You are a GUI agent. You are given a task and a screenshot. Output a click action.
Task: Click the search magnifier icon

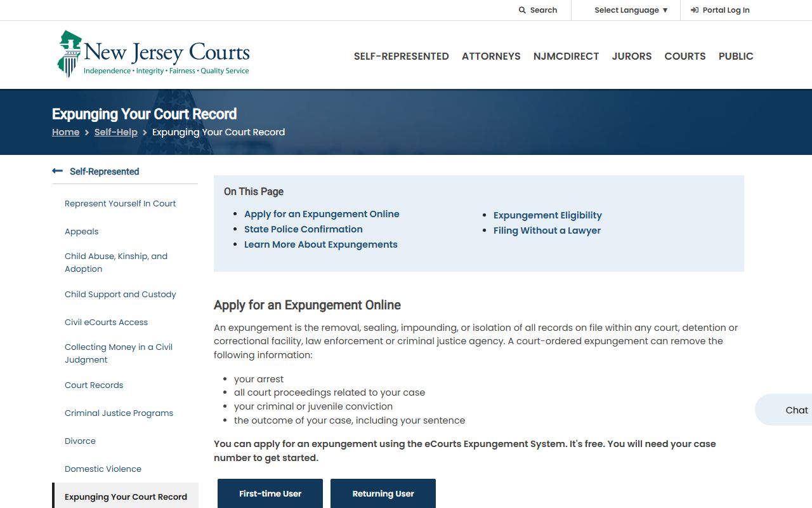[522, 10]
